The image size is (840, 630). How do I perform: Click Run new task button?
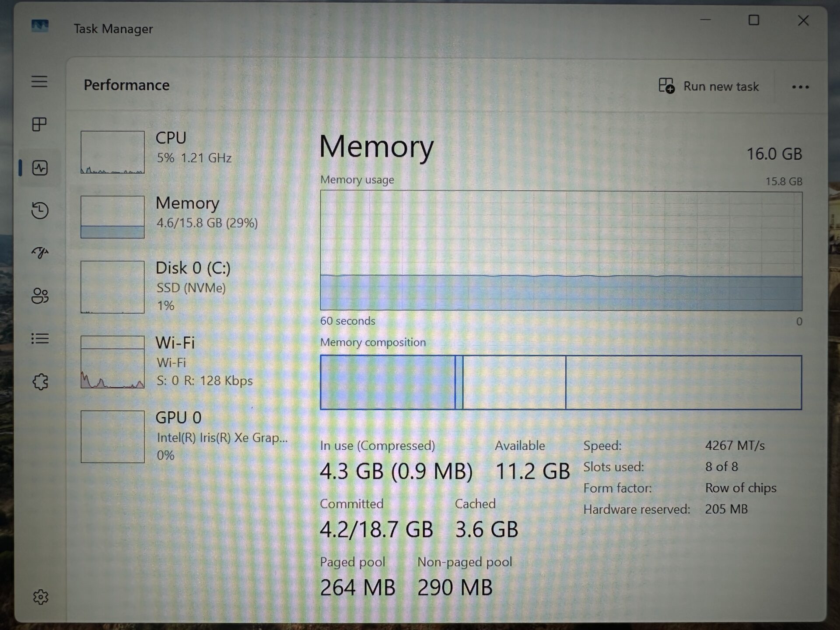(709, 86)
